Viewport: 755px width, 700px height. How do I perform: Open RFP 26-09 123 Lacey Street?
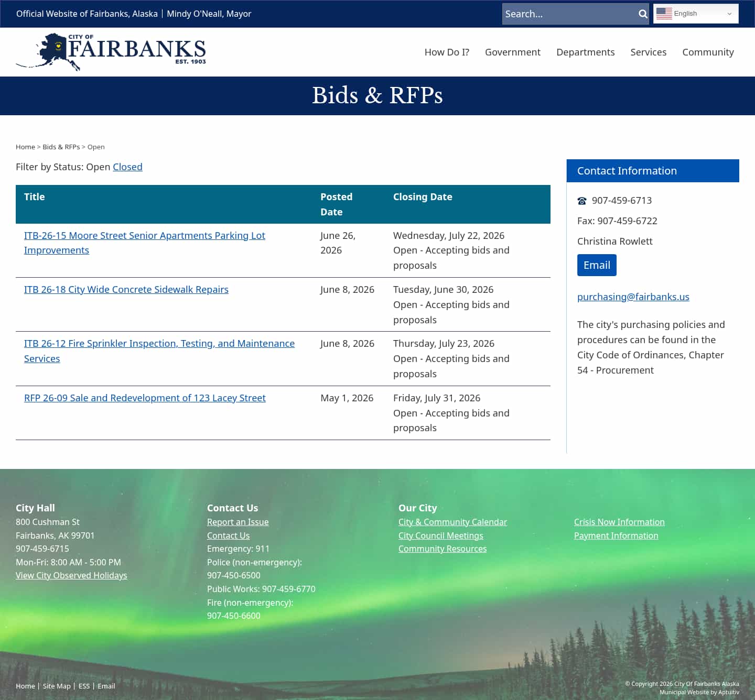(x=145, y=398)
